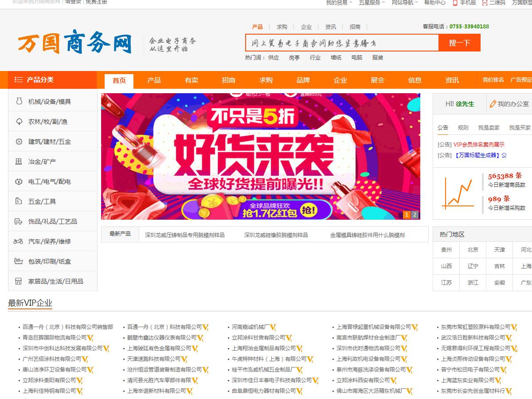This screenshot has height=399, width=532.
Task: Click the motorcycle icon beside 汽车/保养/维修
Action: (19, 241)
